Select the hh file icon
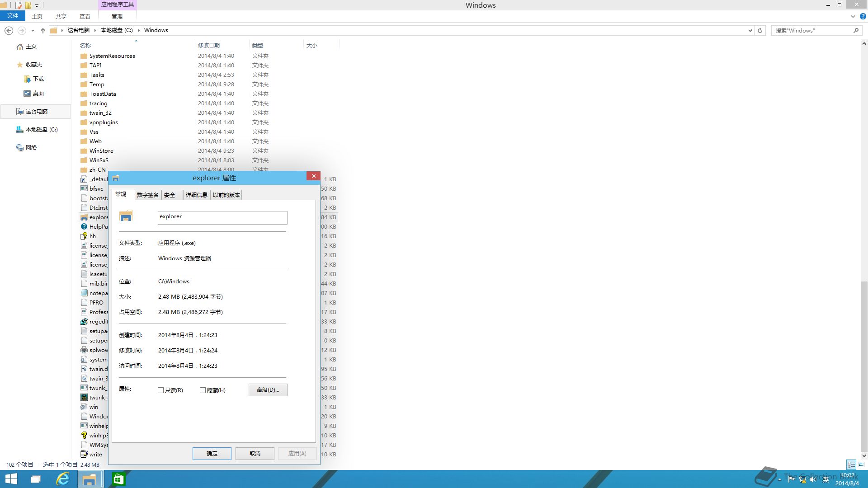Image resolution: width=868 pixels, height=488 pixels. (x=84, y=236)
